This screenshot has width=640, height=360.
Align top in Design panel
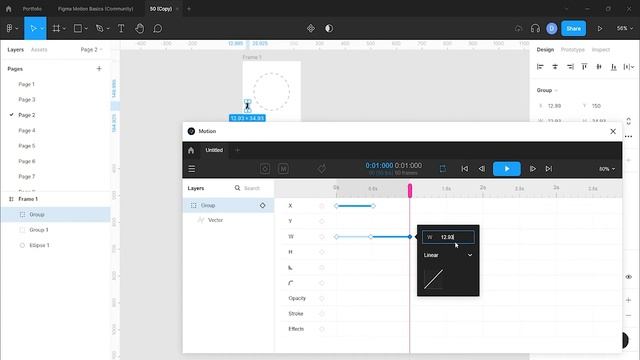[584, 67]
